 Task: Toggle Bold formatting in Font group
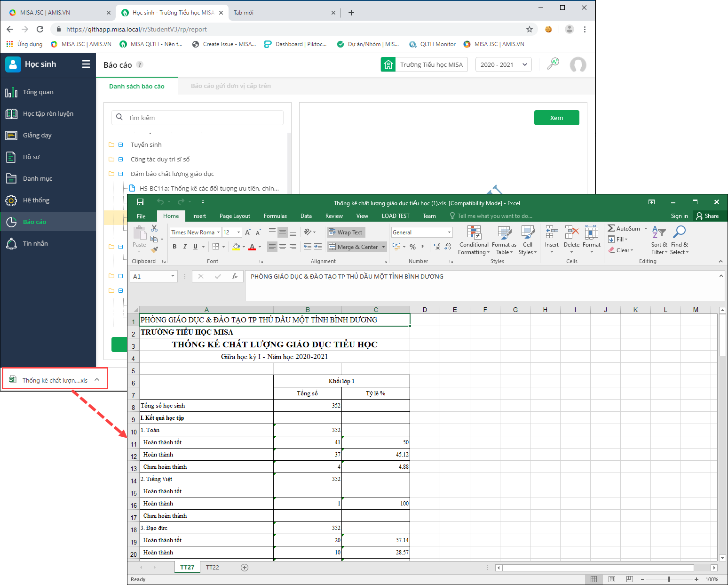tap(174, 247)
